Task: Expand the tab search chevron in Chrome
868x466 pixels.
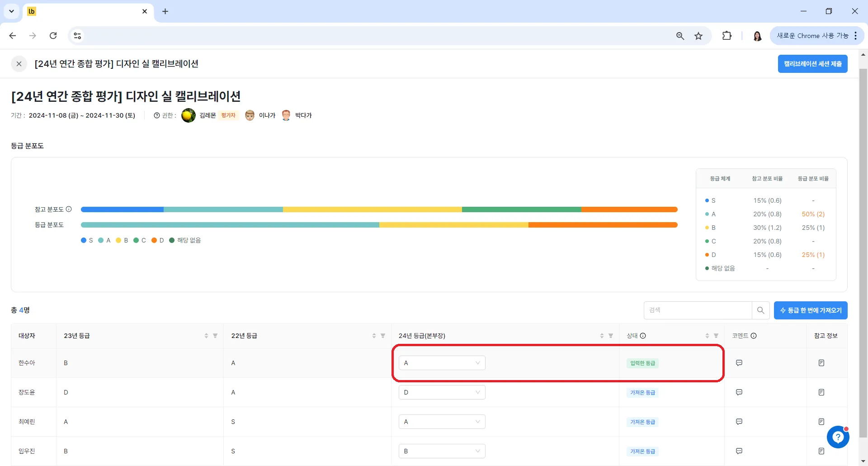Action: coord(11,11)
